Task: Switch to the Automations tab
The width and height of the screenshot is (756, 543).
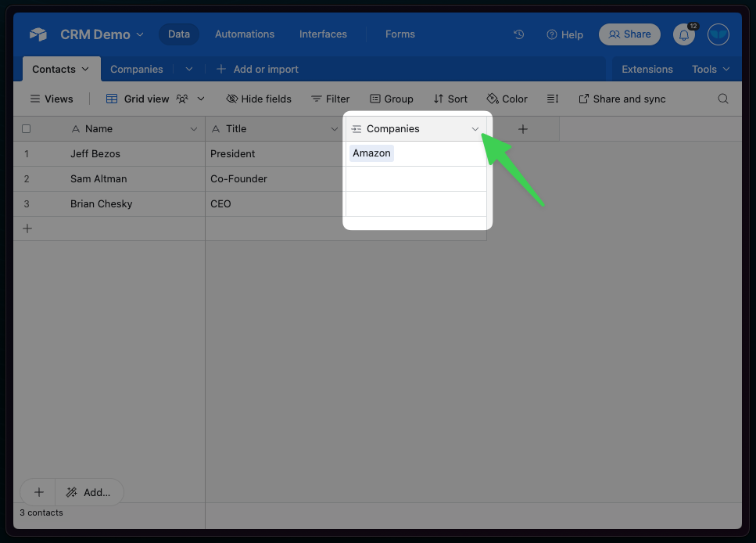Action: pos(245,34)
